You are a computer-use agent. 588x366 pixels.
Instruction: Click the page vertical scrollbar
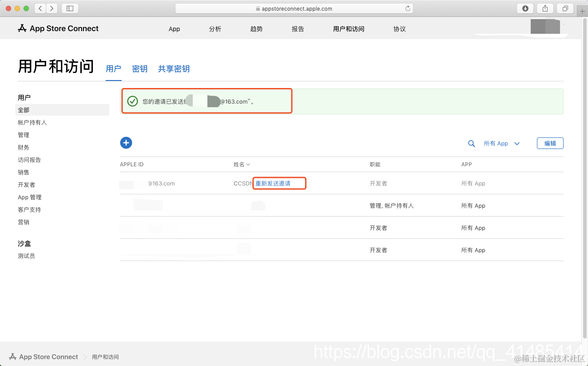pos(584,178)
